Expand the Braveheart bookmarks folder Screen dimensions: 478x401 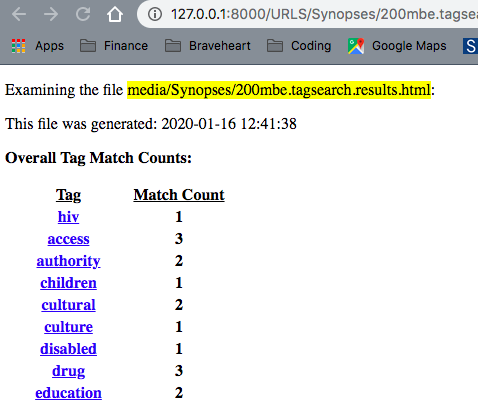pyautogui.click(x=208, y=46)
